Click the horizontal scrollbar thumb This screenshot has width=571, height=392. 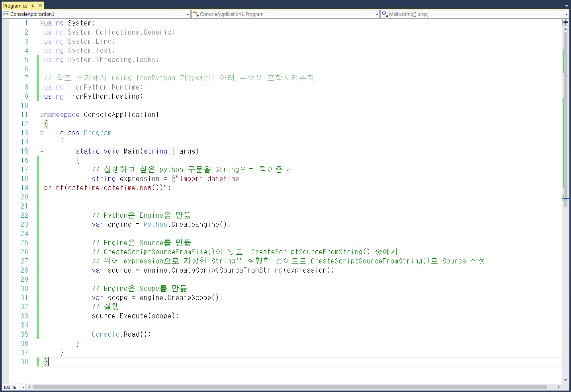coord(290,387)
